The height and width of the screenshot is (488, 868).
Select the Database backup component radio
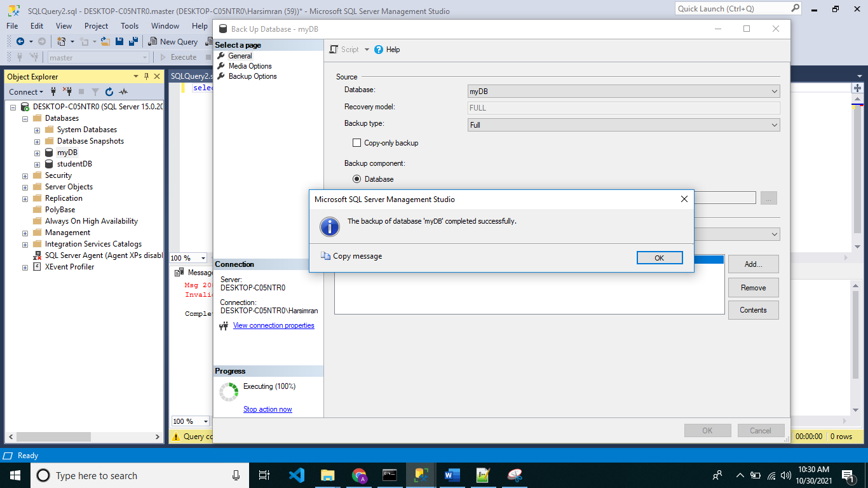pyautogui.click(x=356, y=179)
